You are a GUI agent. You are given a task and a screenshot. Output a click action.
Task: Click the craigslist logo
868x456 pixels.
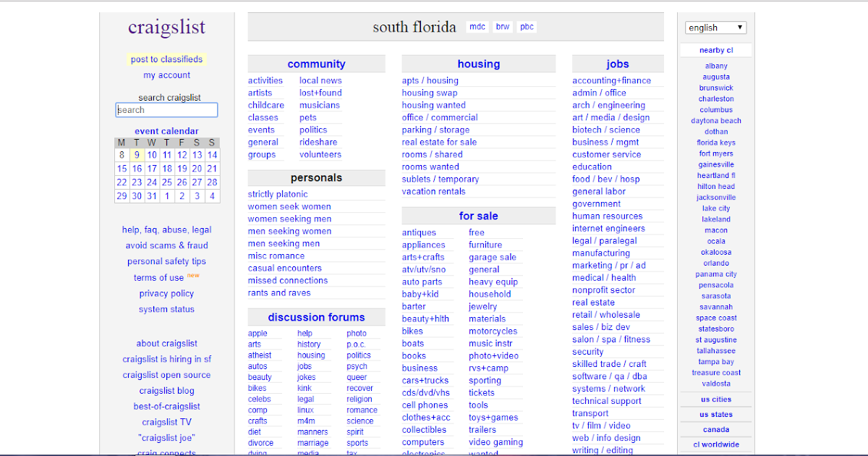click(x=166, y=28)
